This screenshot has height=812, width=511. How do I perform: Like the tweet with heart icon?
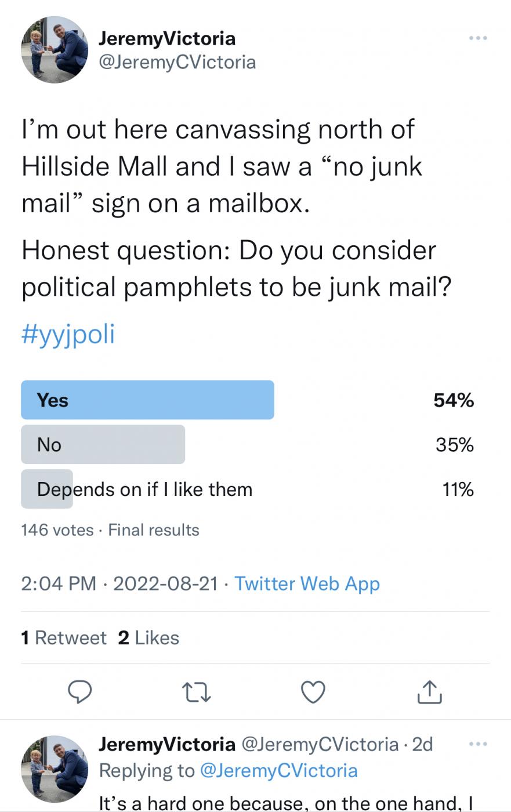tap(313, 692)
